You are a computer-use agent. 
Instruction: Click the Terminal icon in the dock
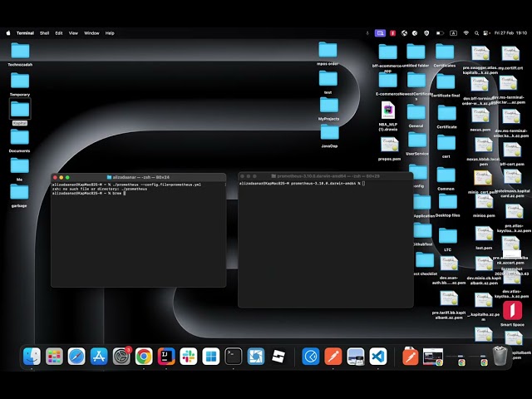click(234, 357)
